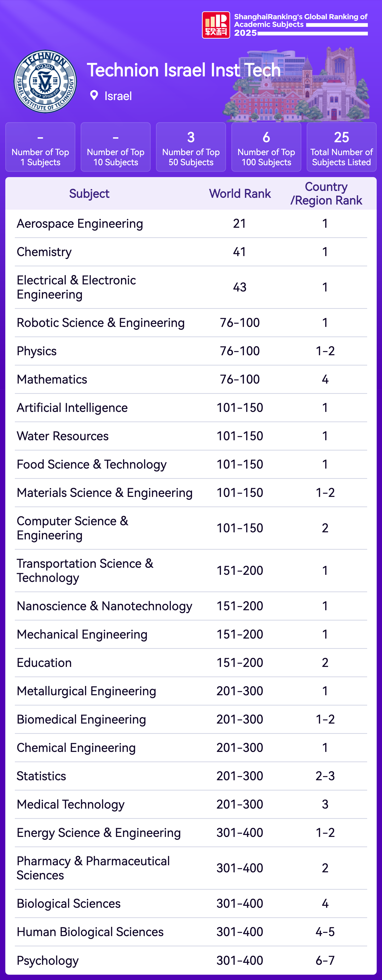The image size is (382, 980).
Task: Sort by the Subject column header
Action: pos(89,194)
